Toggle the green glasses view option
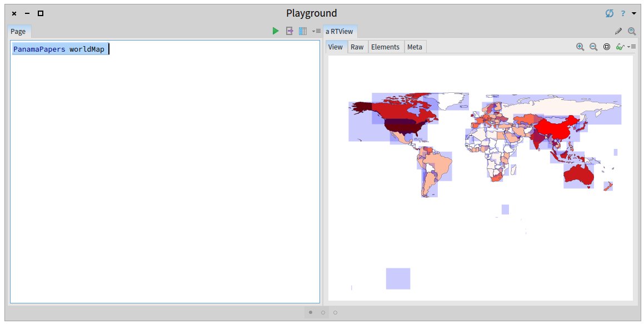Image resolution: width=644 pixels, height=324 pixels. 619,47
